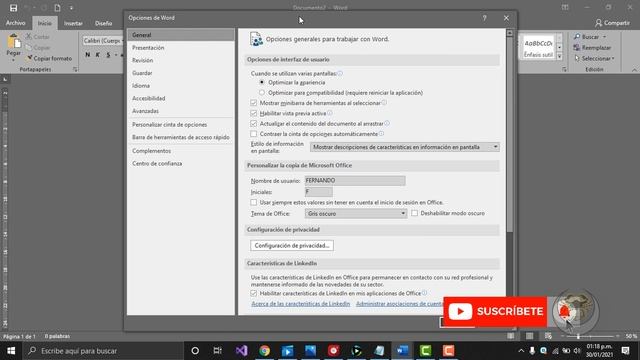This screenshot has height=360, width=640.
Task: Open Task View on taskbar
Action: tap(218, 351)
